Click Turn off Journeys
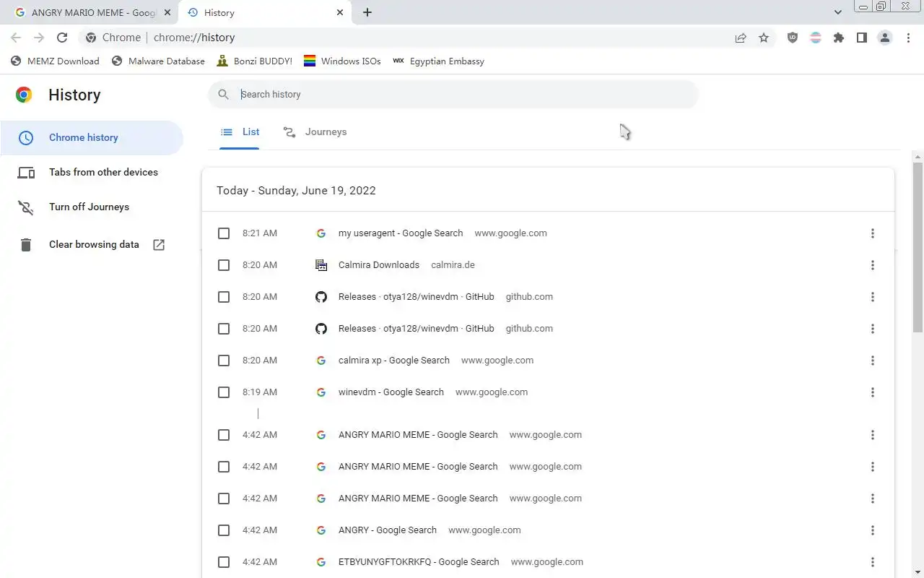 (89, 207)
